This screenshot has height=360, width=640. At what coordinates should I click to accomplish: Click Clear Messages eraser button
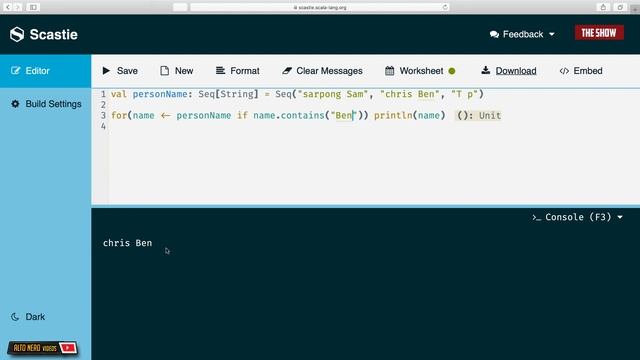point(322,71)
